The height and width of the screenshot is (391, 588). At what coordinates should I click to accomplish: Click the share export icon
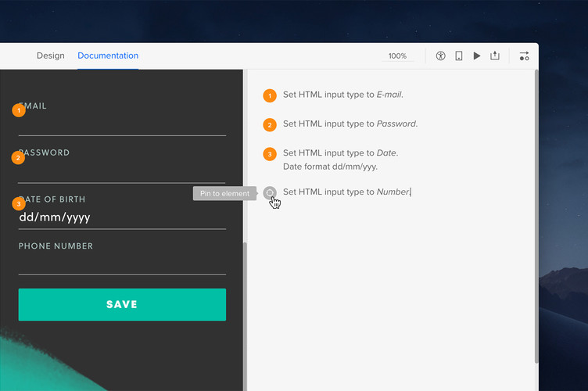[x=495, y=56]
